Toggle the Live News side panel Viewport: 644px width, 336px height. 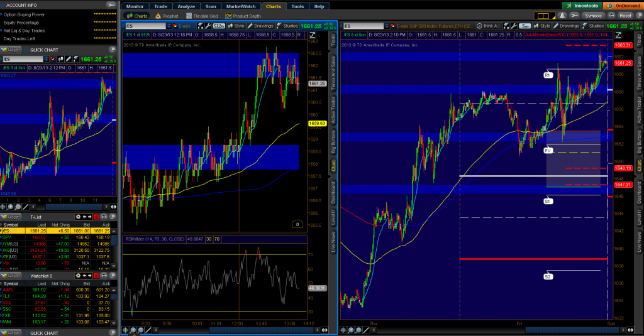[x=640, y=243]
